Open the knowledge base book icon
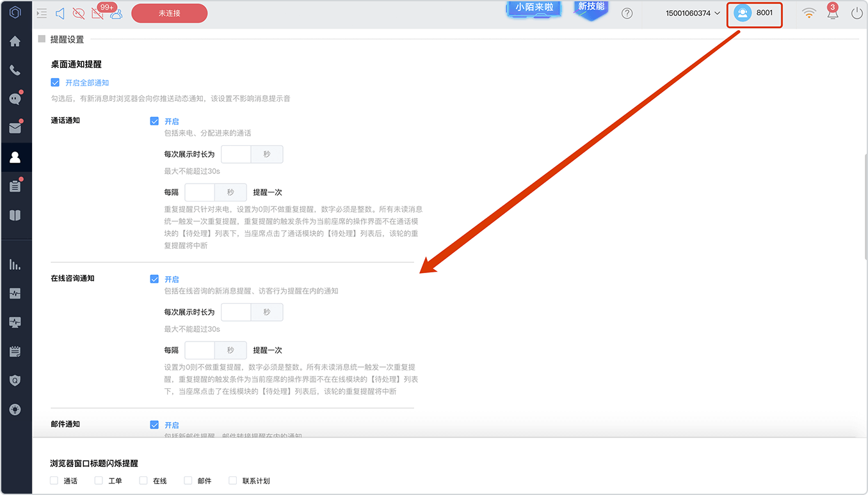This screenshot has width=868, height=495. (x=15, y=216)
